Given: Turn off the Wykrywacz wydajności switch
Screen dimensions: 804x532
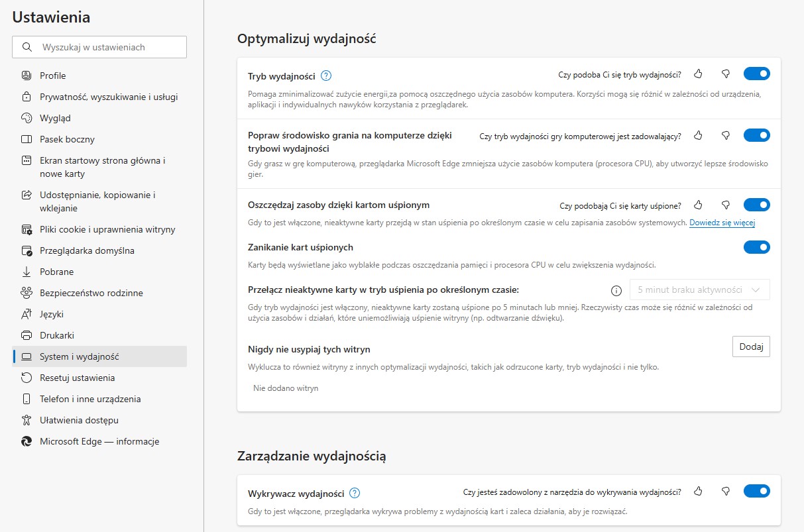Looking at the screenshot, I should point(756,491).
